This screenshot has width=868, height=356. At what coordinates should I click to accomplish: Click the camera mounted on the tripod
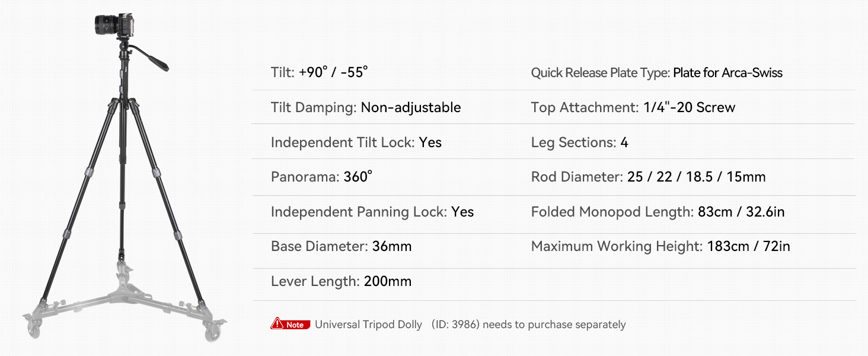pos(116,25)
